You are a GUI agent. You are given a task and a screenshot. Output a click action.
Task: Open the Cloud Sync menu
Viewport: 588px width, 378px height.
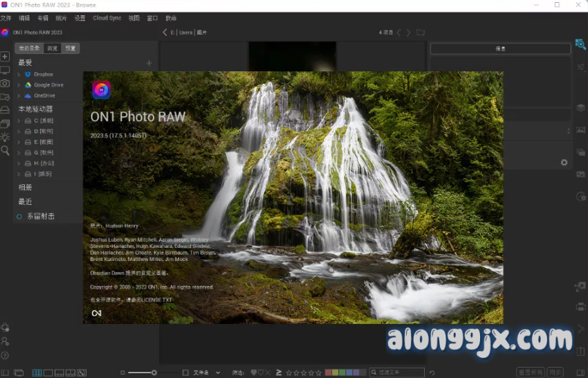(x=107, y=18)
